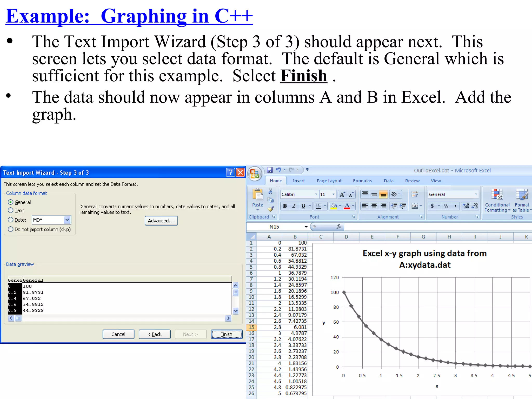Apply Comma Style format
This screenshot has height=399, width=532.
[455, 206]
